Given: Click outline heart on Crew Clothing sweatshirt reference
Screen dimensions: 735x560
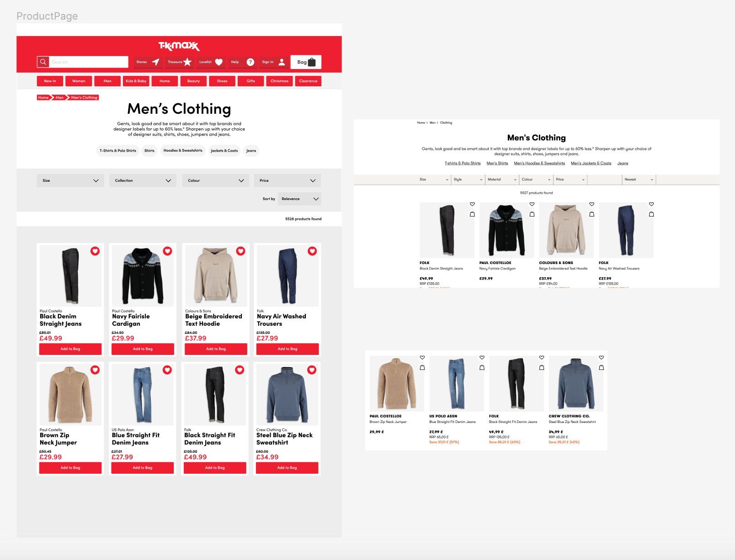Looking at the screenshot, I should point(602,358).
